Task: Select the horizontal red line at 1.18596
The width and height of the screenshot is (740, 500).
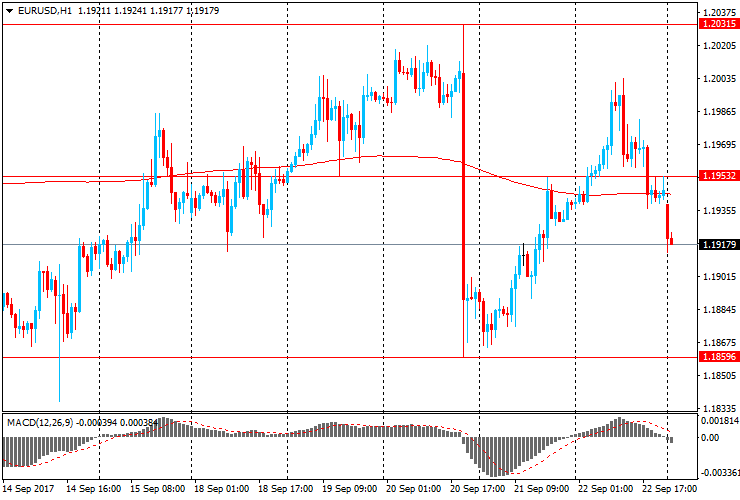Action: [x=350, y=357]
